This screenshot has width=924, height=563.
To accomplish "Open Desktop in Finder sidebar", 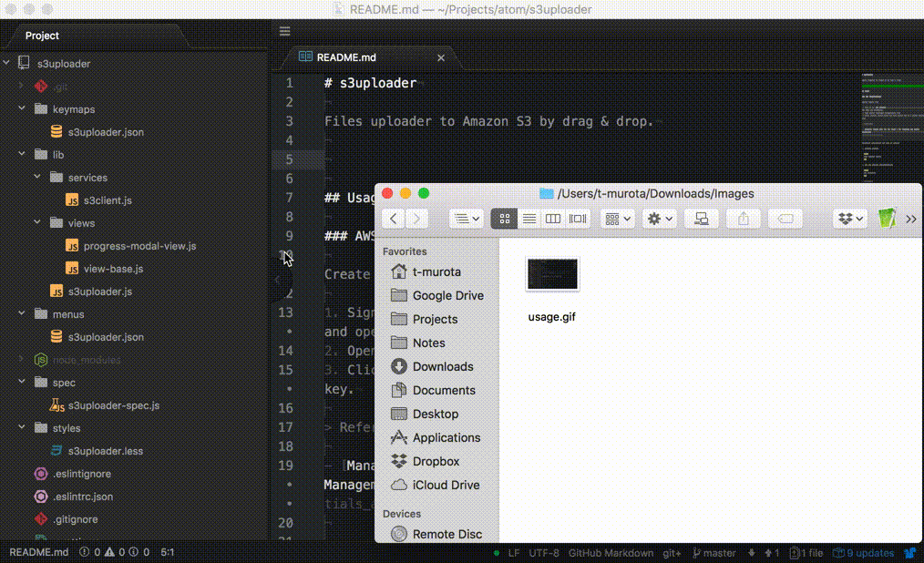I will (436, 414).
